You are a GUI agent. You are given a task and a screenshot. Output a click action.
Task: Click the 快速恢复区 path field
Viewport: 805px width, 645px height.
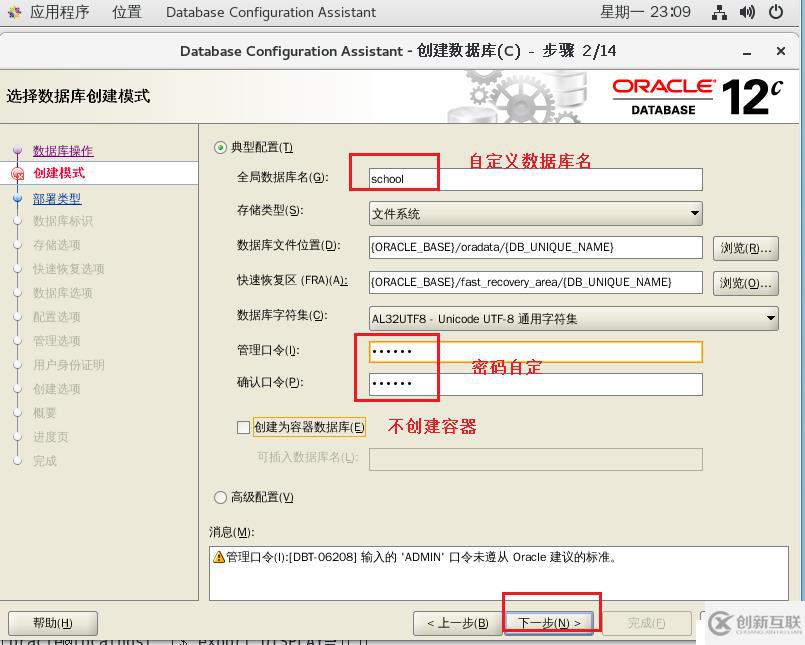coord(535,282)
